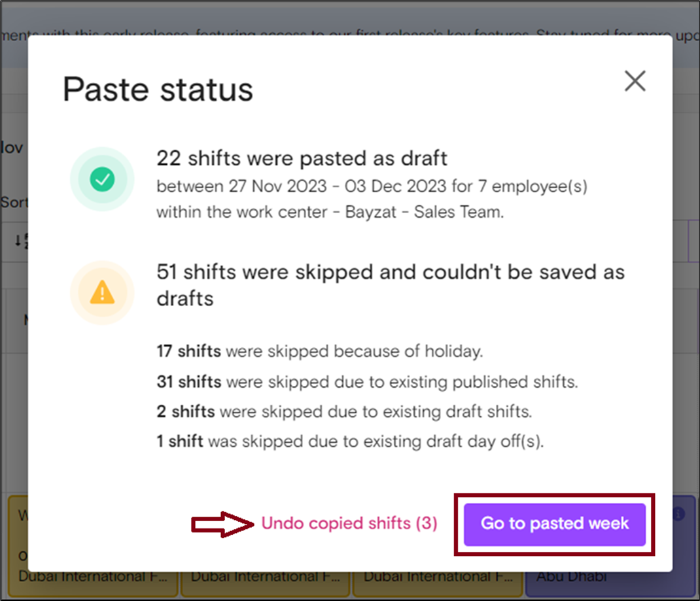Click the 51 shifts were skipped heading

(391, 285)
